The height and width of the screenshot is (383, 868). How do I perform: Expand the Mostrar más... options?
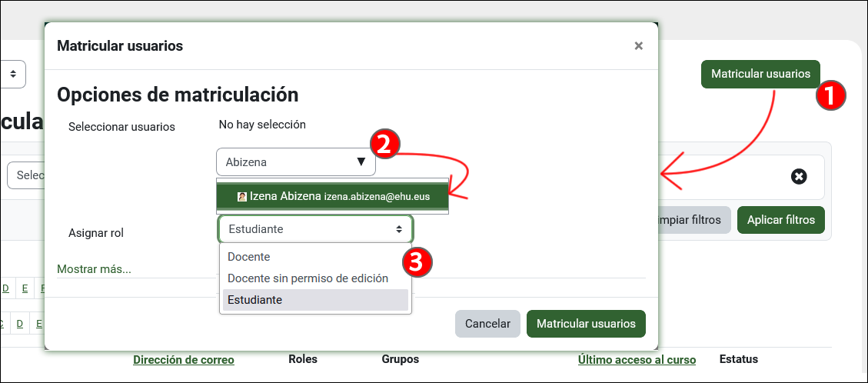(x=94, y=269)
